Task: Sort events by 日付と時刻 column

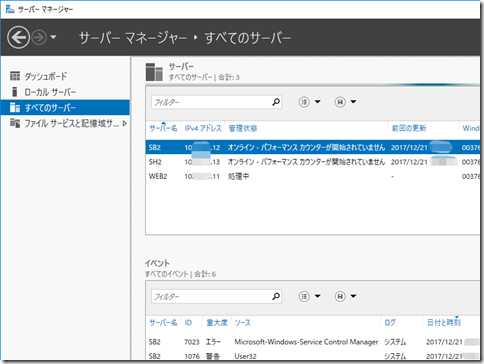Action: [444, 323]
